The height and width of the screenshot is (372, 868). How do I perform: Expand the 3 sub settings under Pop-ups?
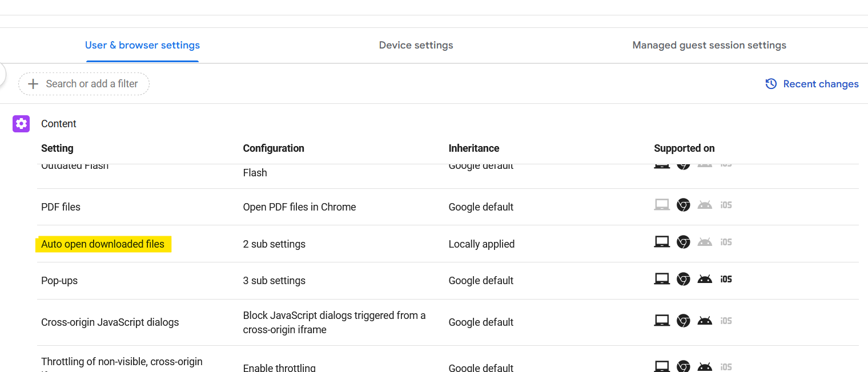coord(274,280)
